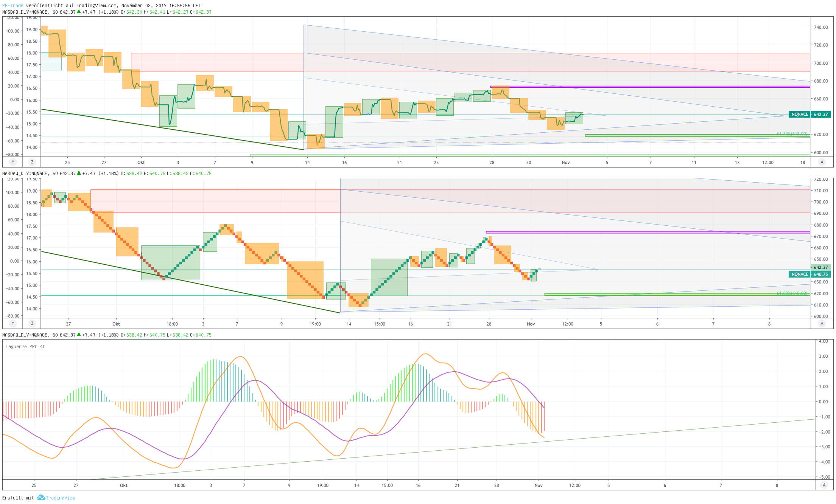Click the top chart NASDAQ_DLY:NQNACE symbol header
The width and height of the screenshot is (836, 504).
click(x=25, y=12)
